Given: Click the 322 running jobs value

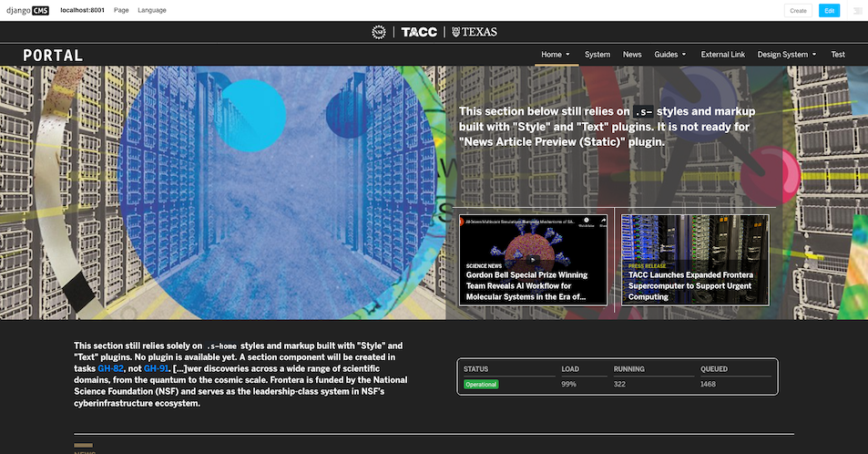Looking at the screenshot, I should coord(619,384).
